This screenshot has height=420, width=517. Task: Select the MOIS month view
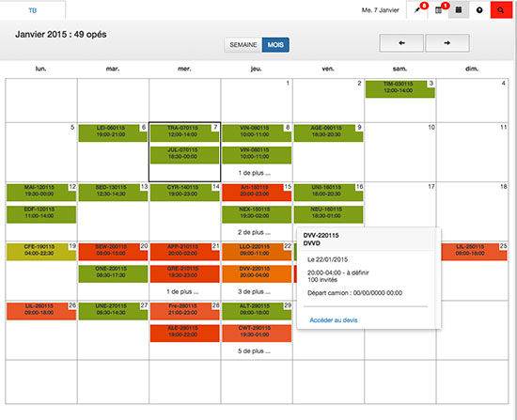275,45
